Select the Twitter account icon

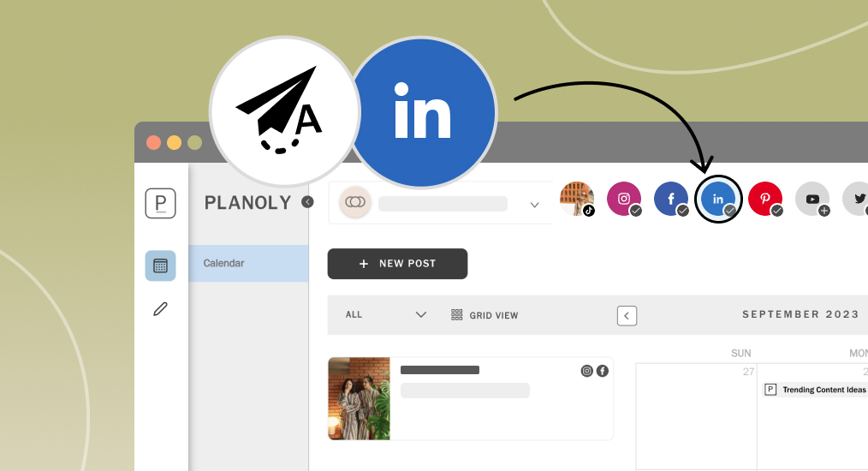[856, 199]
